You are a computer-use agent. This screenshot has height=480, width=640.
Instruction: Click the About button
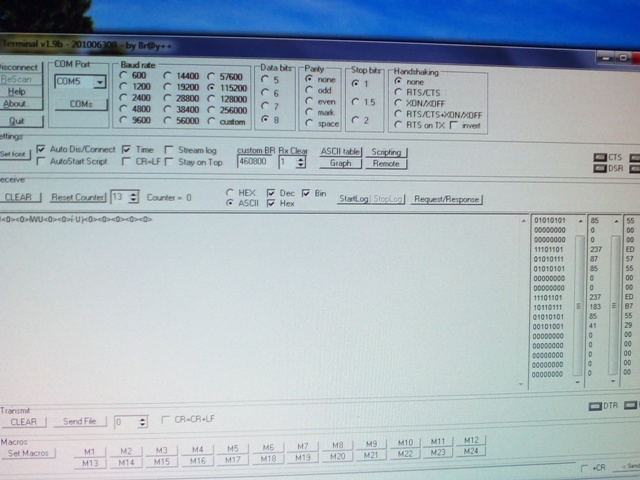coord(19,104)
